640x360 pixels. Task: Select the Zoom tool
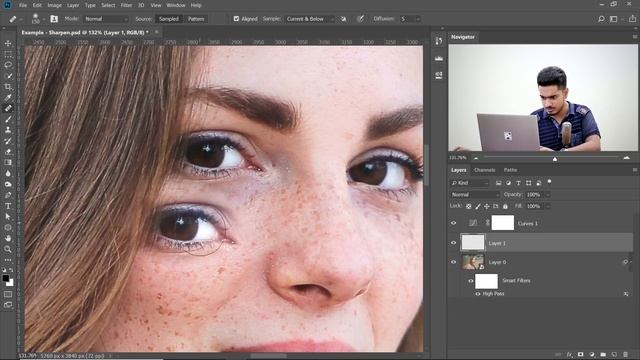[8, 249]
